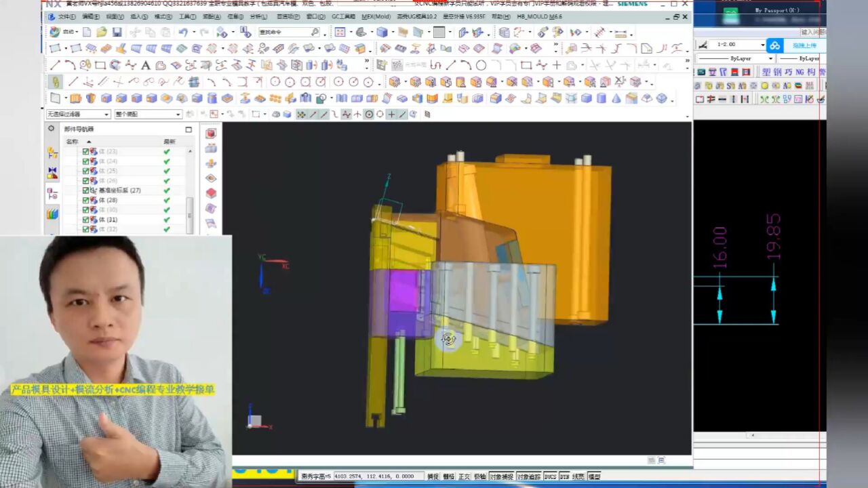
Task: Open the Part Navigator sidebar tab
Action: pos(52,194)
